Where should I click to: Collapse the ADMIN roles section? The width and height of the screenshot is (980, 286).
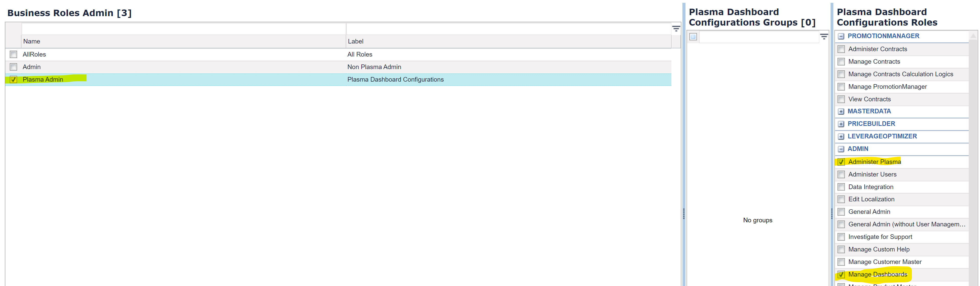pos(841,149)
